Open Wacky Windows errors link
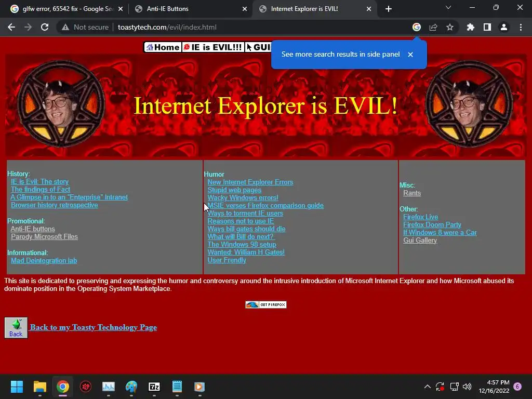Screen dimensions: 532x399 (243, 197)
